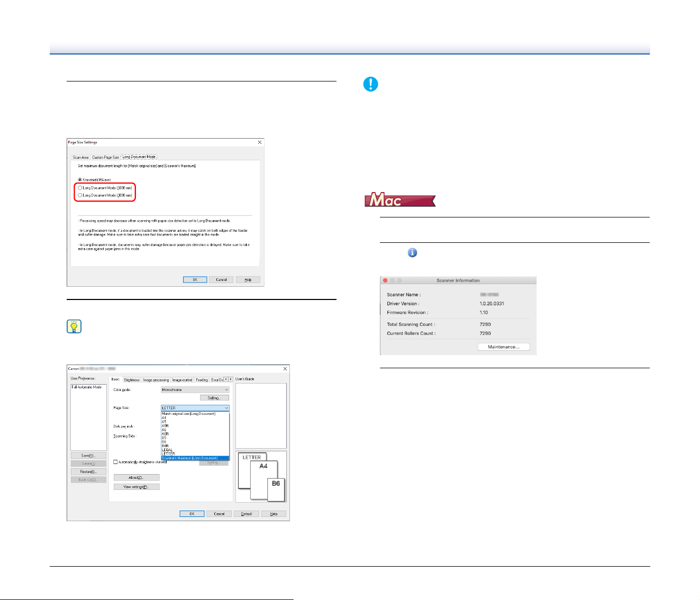Open the About button in Canon dialog
The width and height of the screenshot is (700, 600).
pos(137,478)
